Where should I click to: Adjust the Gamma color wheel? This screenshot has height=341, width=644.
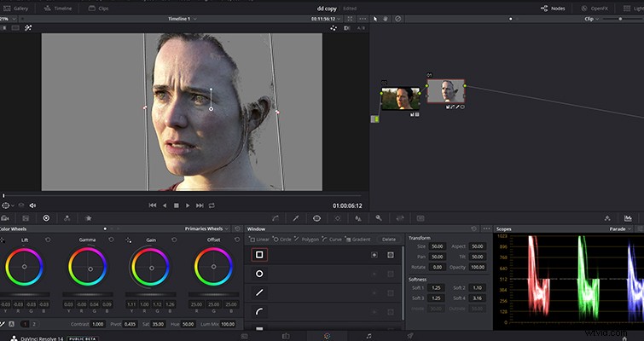click(x=88, y=267)
